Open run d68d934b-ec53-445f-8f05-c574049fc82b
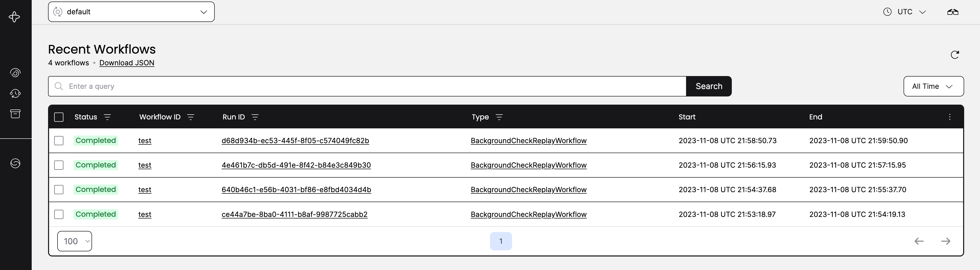This screenshot has height=270, width=980. coord(295,141)
